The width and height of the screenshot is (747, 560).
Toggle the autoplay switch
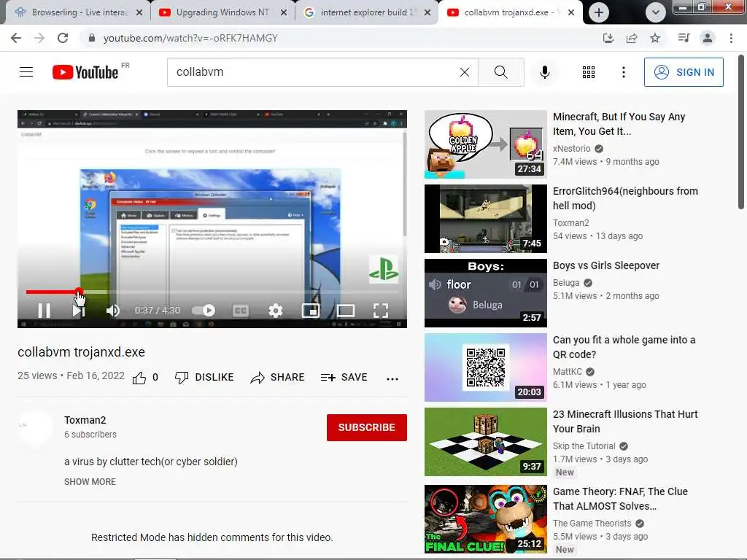tap(204, 311)
